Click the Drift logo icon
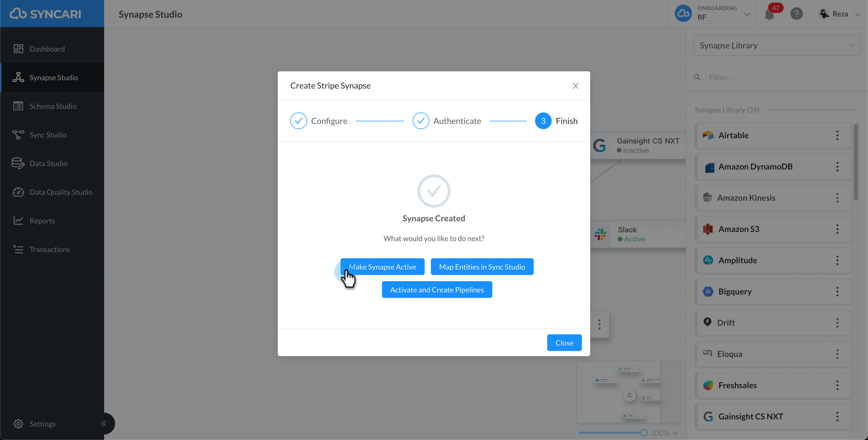Viewport: 868px width, 440px height. click(707, 322)
